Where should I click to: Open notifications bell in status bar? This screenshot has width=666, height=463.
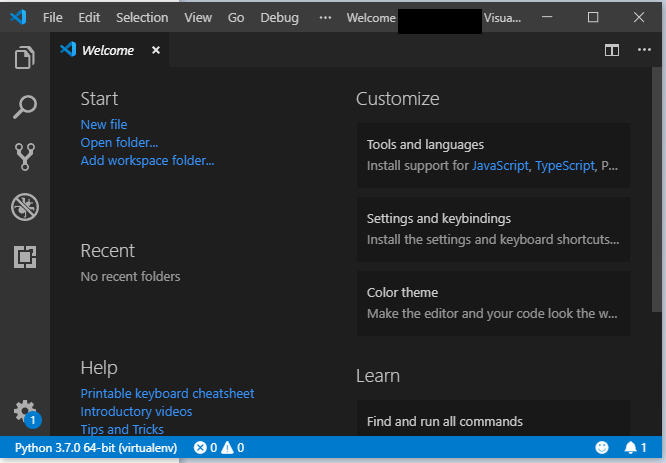[635, 447]
